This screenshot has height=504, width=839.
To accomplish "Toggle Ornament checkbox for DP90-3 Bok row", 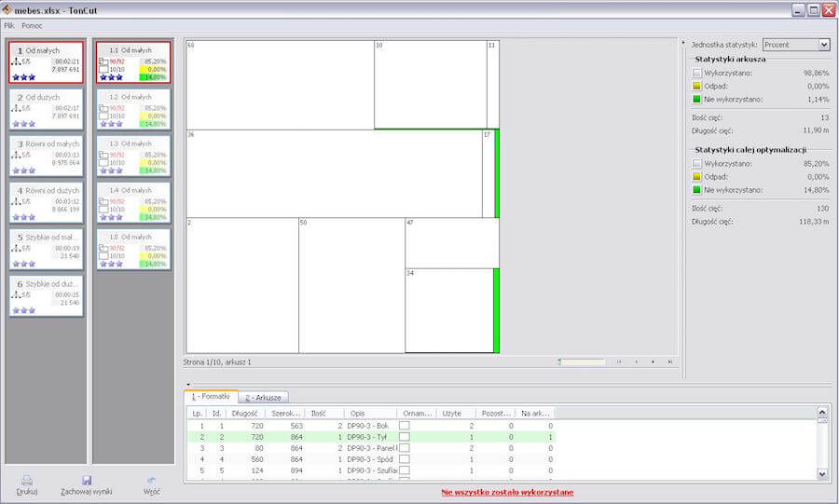I will [405, 425].
